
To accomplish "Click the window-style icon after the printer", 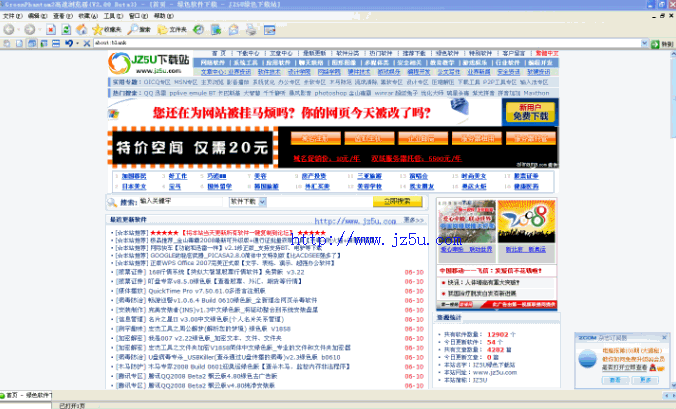I will point(269,30).
